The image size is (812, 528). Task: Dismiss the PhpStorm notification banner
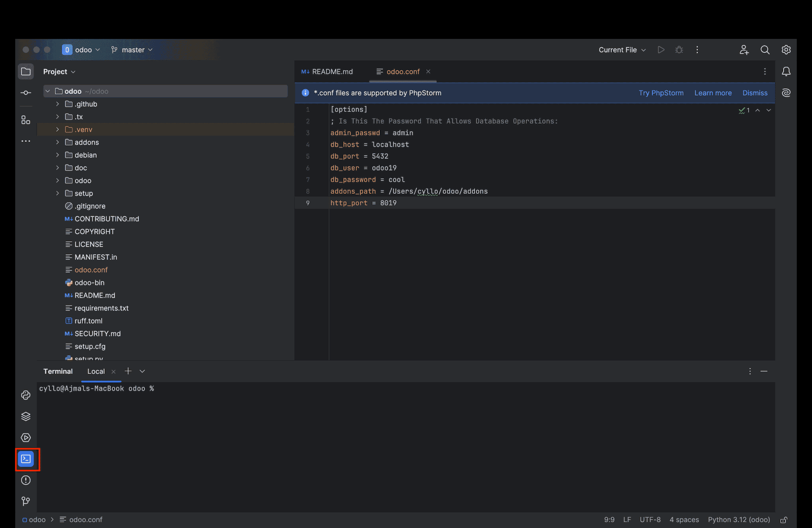click(x=754, y=93)
